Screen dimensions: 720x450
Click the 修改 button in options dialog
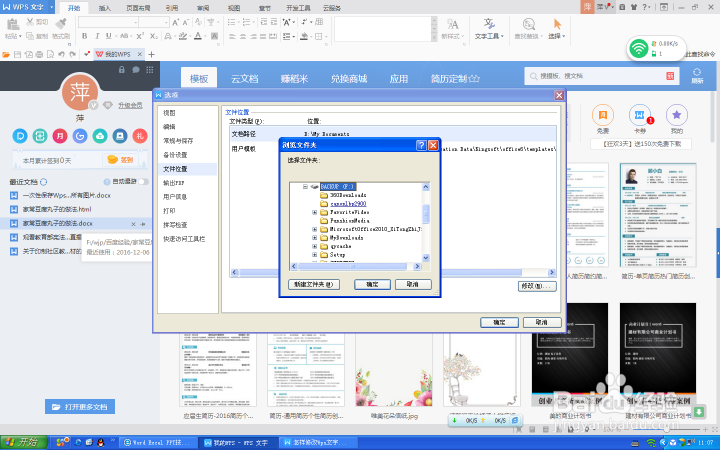point(537,286)
